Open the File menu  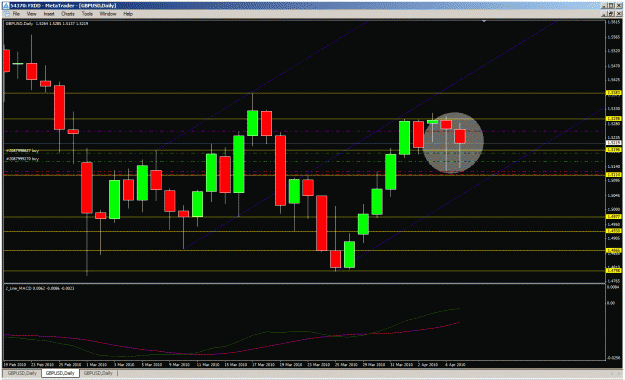coord(16,14)
